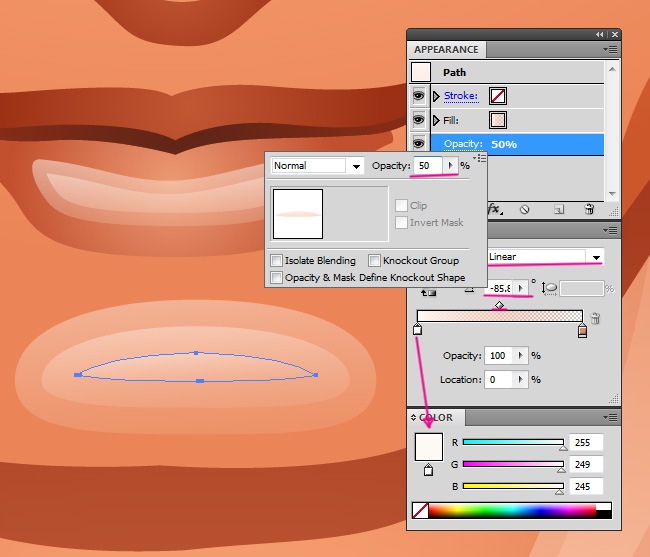Enable the Isolate Blending checkbox
650x557 pixels.
[276, 261]
